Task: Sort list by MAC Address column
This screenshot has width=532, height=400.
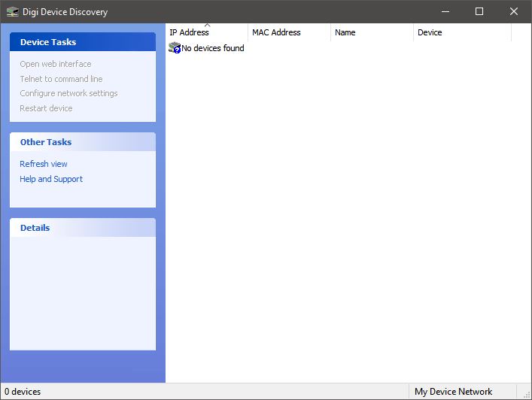Action: tap(276, 32)
